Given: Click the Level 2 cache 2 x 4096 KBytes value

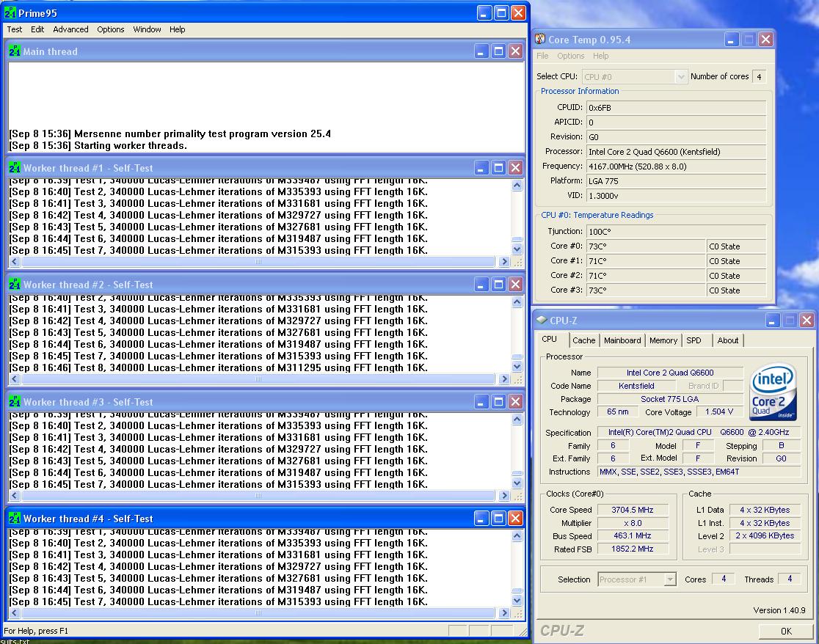Looking at the screenshot, I should [765, 536].
